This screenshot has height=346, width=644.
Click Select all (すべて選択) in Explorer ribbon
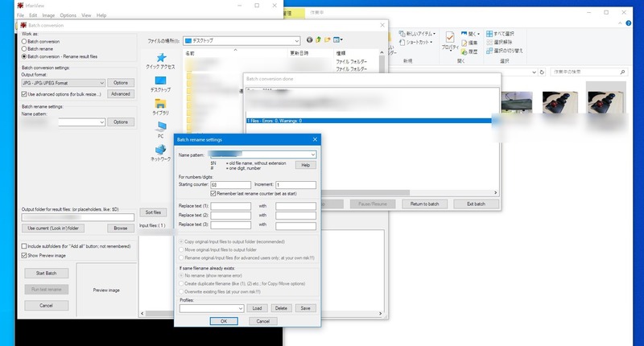500,34
